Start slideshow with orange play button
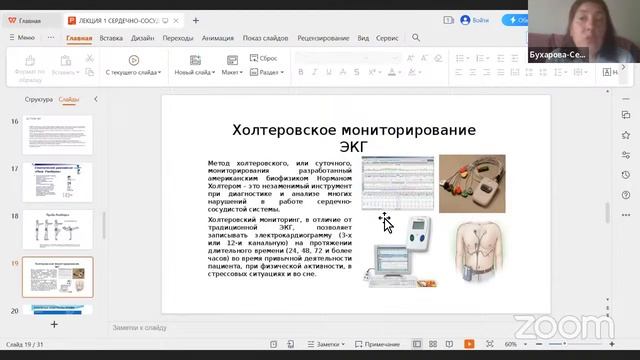The image size is (640, 360). [469, 344]
